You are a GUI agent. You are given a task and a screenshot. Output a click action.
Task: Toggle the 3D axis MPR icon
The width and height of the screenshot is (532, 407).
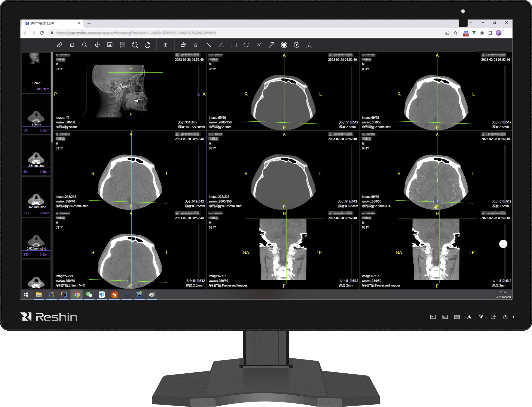(309, 45)
